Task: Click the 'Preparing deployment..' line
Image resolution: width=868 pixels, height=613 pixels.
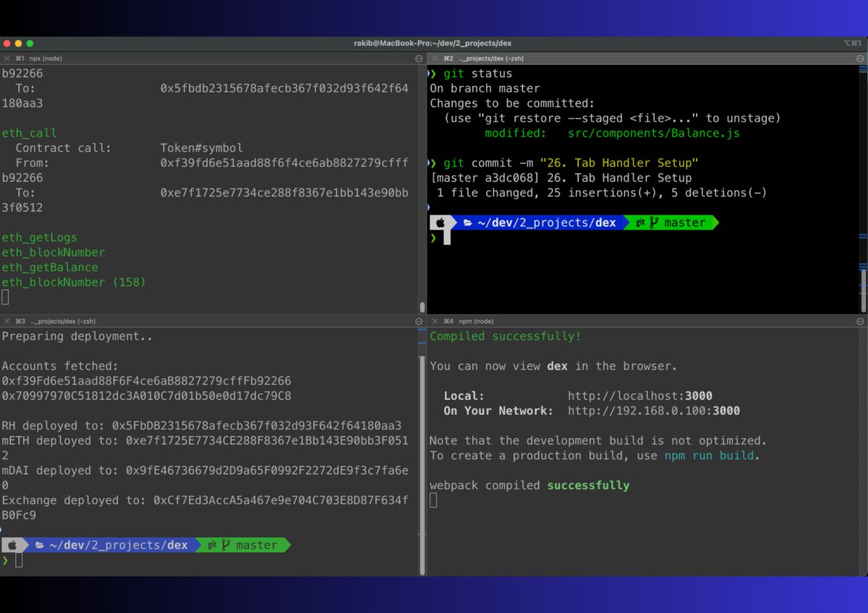Action: 77,336
